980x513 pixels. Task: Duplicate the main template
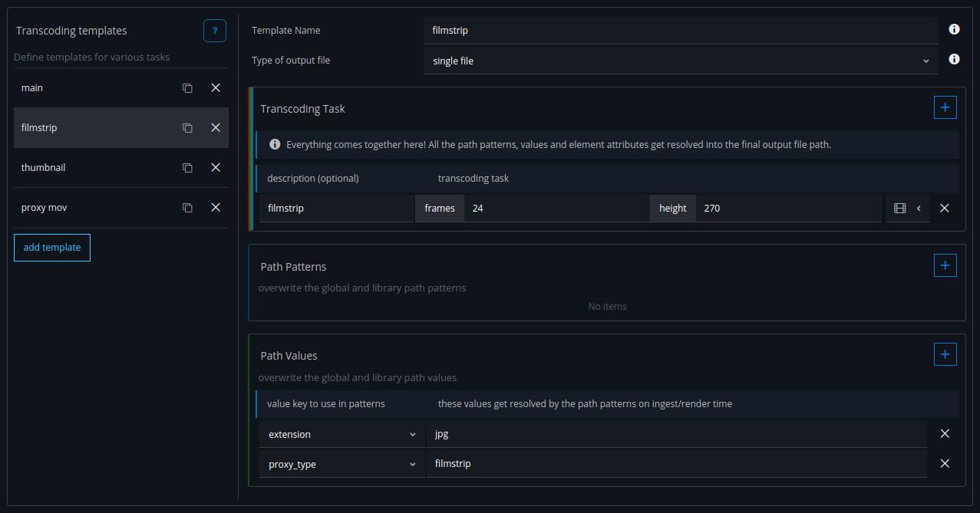click(187, 88)
